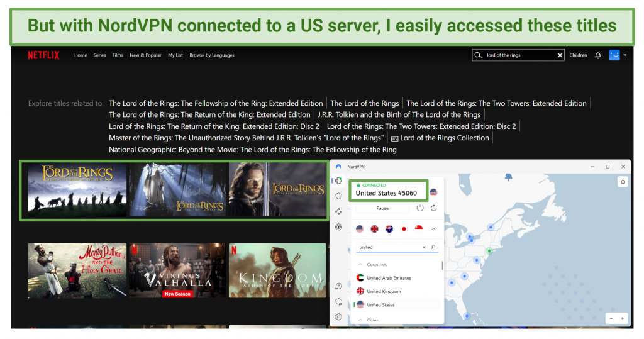Open Vikings Valhalla thumbnail
The width and height of the screenshot is (644, 339).
[178, 270]
